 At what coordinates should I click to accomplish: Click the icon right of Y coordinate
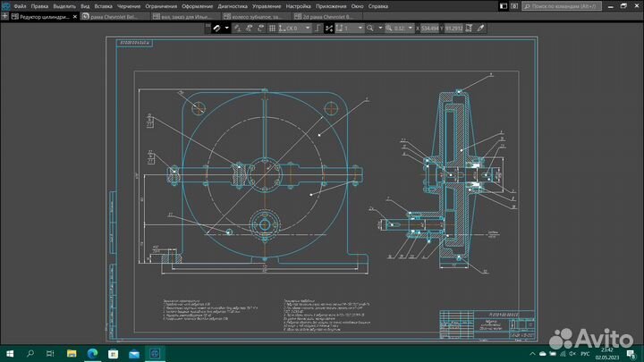469,28
